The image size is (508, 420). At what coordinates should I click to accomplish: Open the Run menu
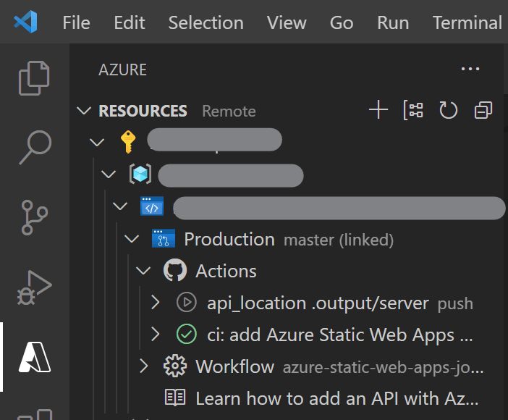(393, 22)
